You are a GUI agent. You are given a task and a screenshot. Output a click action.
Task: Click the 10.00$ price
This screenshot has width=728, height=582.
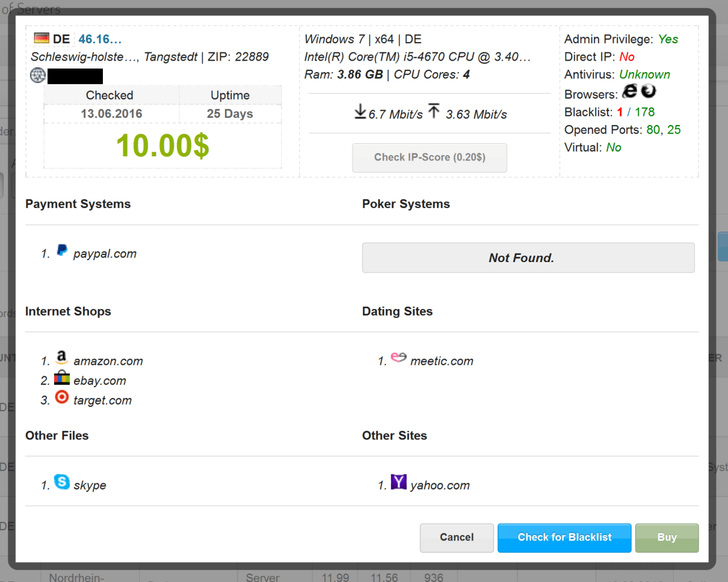tap(162, 145)
